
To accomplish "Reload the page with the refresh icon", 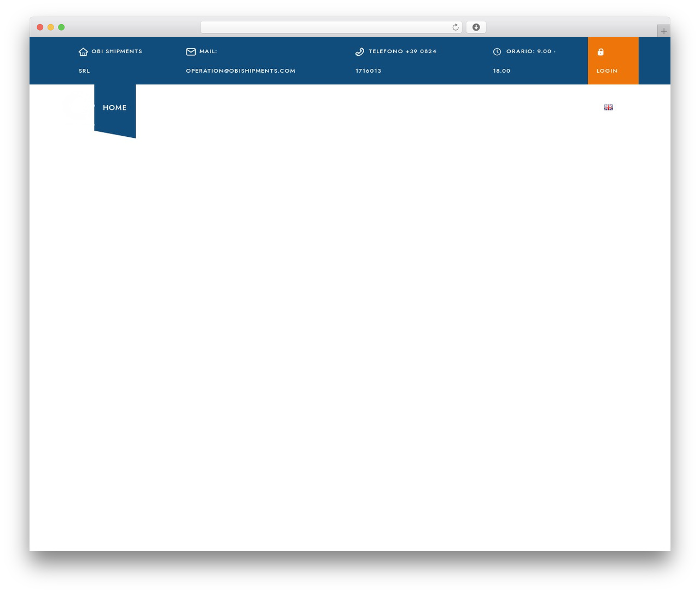I will 456,27.
